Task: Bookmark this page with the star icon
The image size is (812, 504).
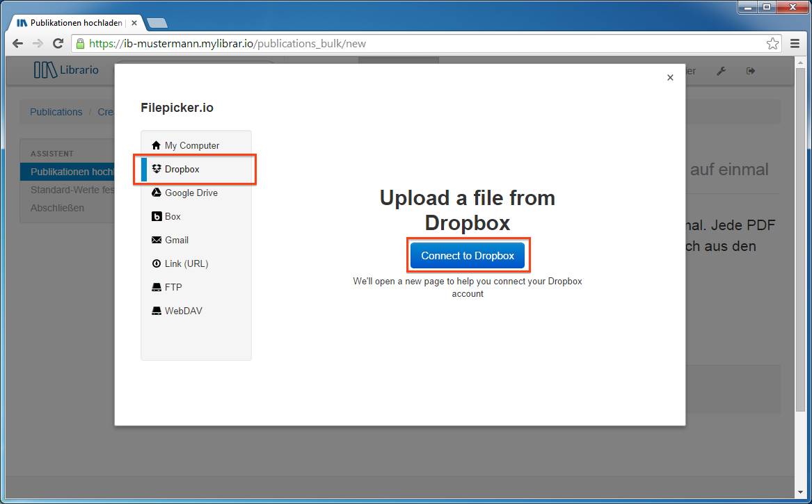Action: 772,44
